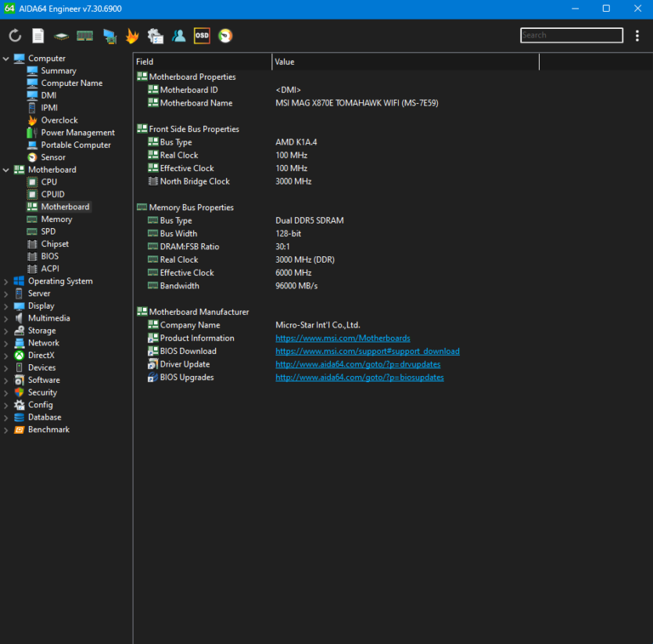Open Power Management tree item
Viewport: 653px width, 644px height.
pos(78,133)
